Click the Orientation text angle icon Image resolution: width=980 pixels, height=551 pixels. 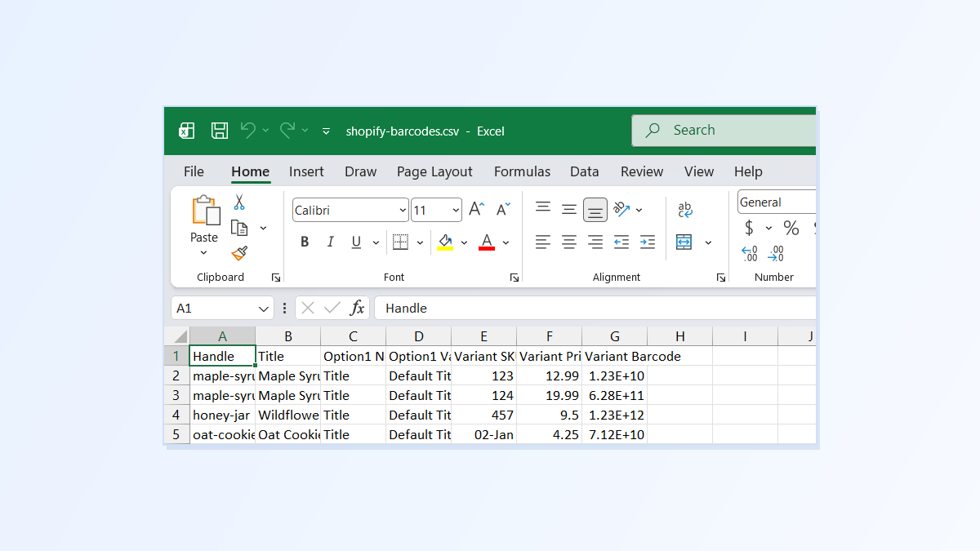pyautogui.click(x=622, y=209)
